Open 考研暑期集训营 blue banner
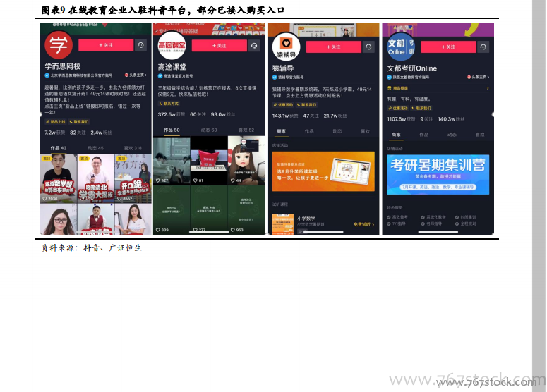 click(438, 175)
